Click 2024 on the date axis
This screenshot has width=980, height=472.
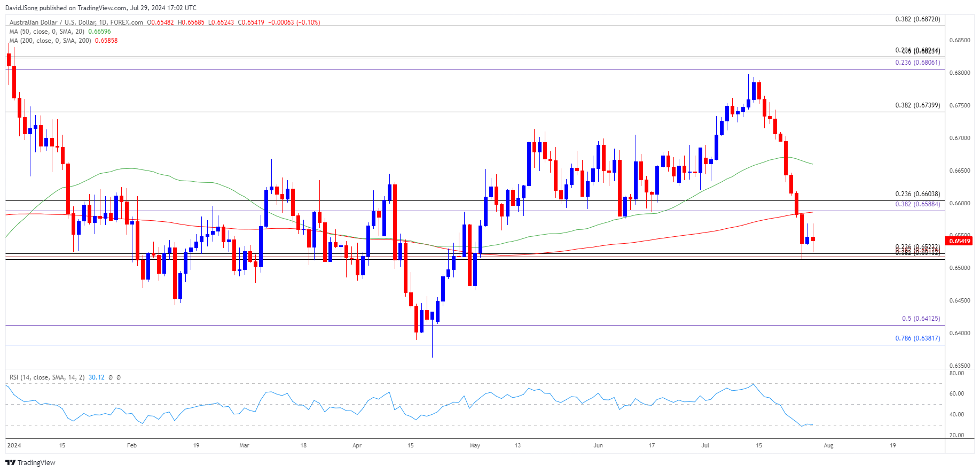[14, 446]
